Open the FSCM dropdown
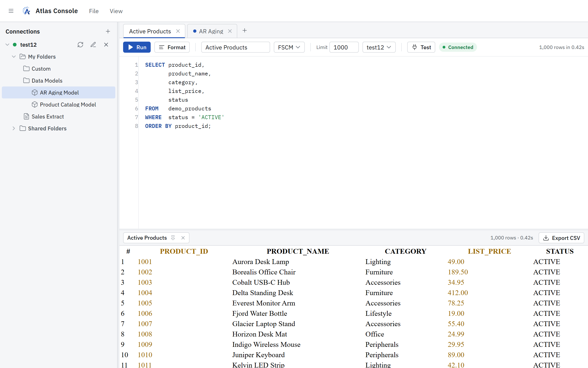The image size is (588, 368). point(289,47)
